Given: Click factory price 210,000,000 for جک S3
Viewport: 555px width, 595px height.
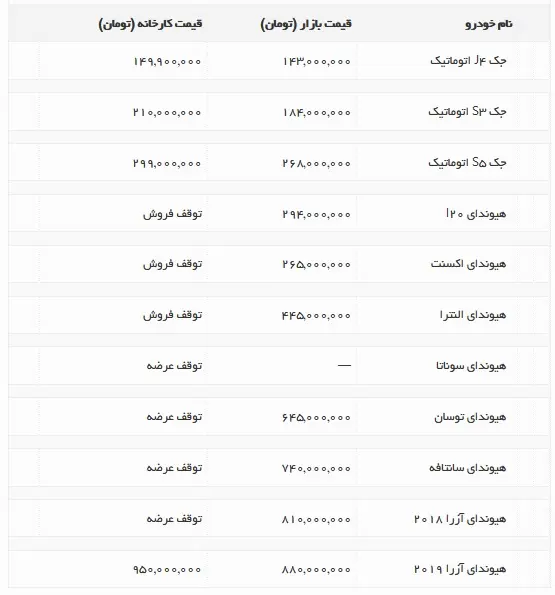Looking at the screenshot, I should point(167,112).
